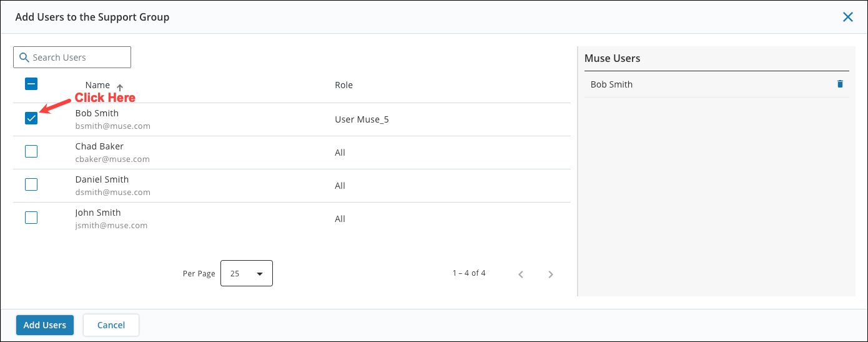
Task: Go to next page arrow
Action: point(551,274)
